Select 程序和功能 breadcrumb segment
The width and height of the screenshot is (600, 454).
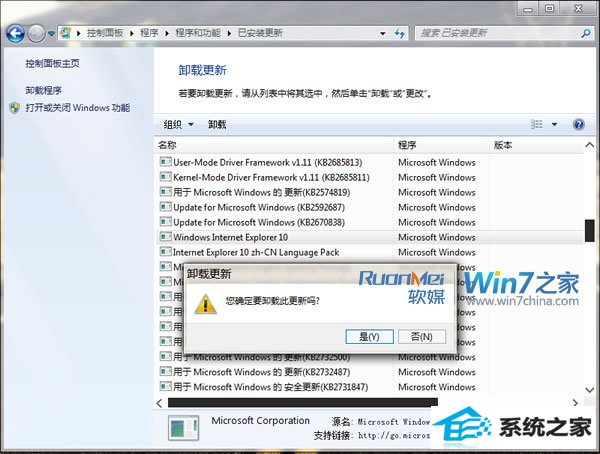(x=198, y=33)
